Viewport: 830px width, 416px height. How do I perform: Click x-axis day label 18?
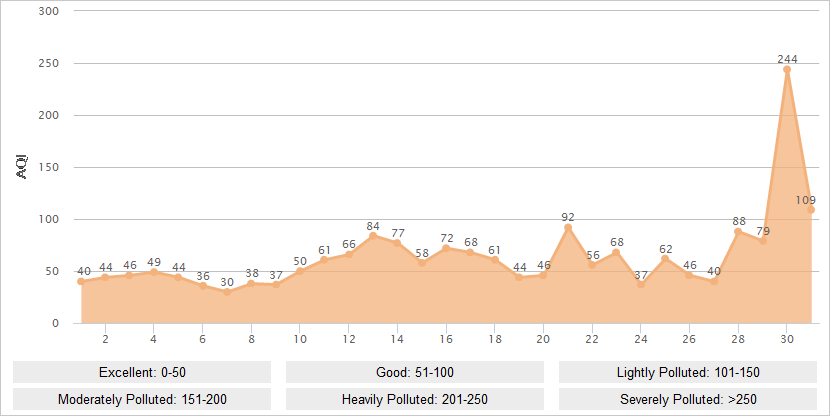click(x=495, y=339)
